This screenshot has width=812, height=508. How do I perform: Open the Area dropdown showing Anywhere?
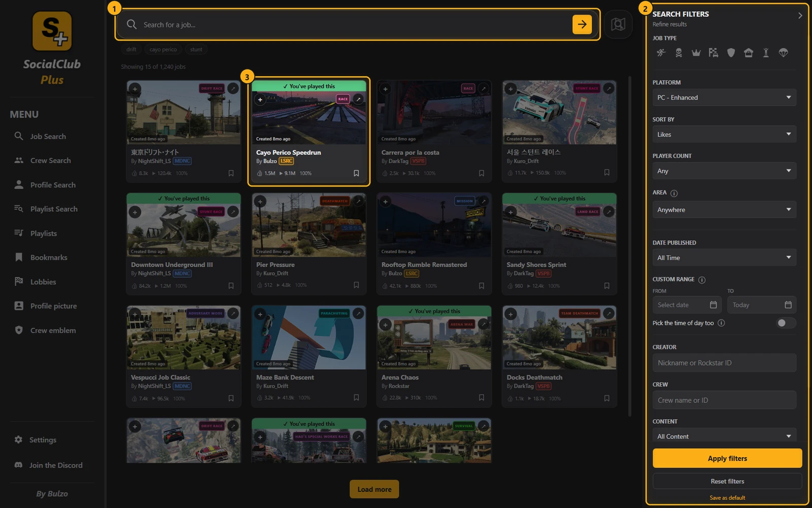pos(724,210)
